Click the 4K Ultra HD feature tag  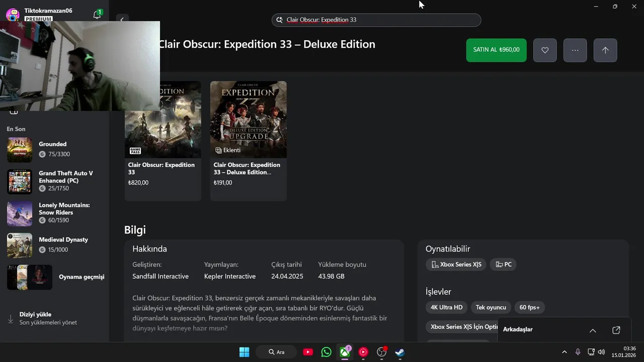pyautogui.click(x=446, y=307)
